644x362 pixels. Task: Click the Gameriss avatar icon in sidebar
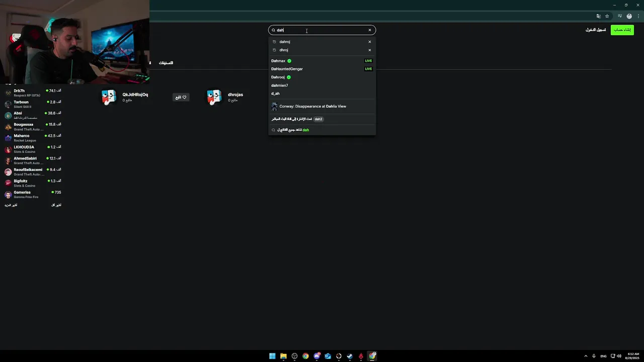click(8, 195)
